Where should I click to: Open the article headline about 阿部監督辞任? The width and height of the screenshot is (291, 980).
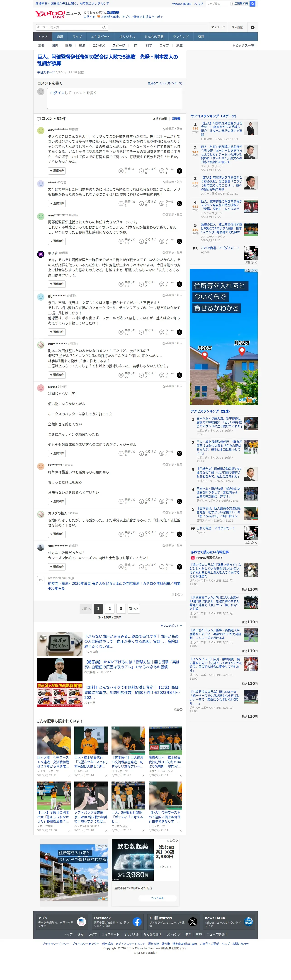pos(107,60)
